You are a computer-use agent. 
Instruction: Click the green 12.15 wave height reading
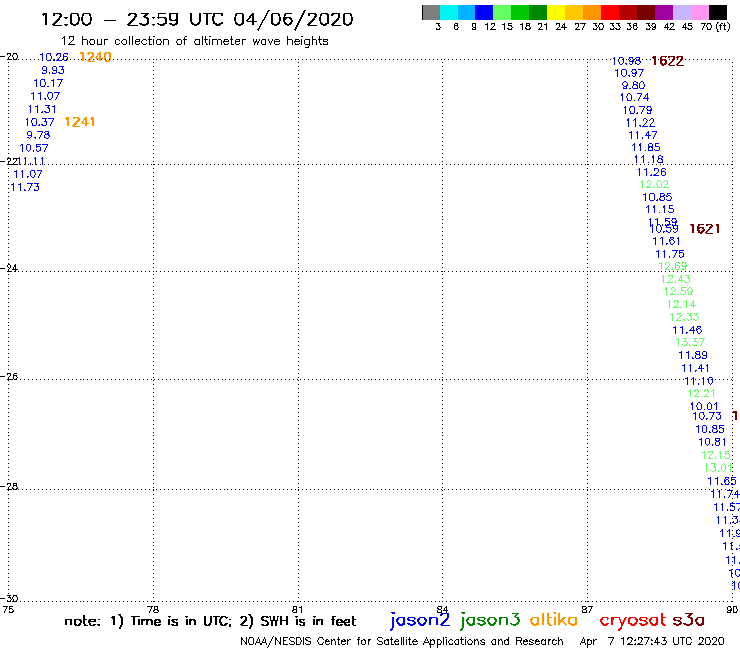coord(716,455)
